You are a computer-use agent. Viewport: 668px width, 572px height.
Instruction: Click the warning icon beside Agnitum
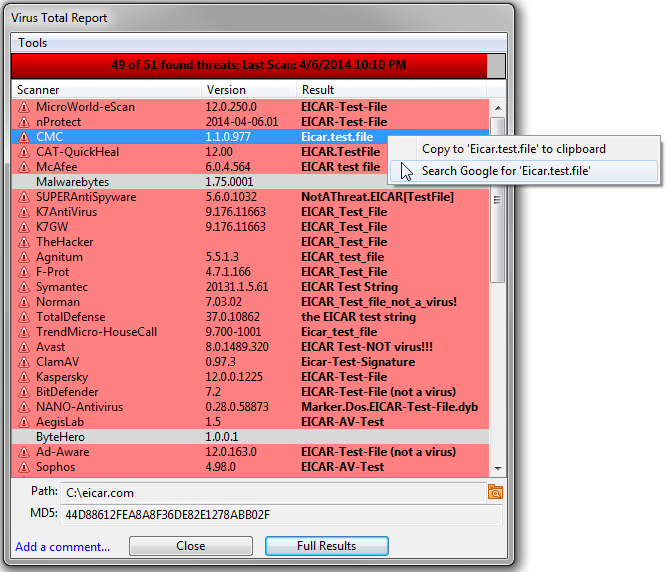point(24,257)
